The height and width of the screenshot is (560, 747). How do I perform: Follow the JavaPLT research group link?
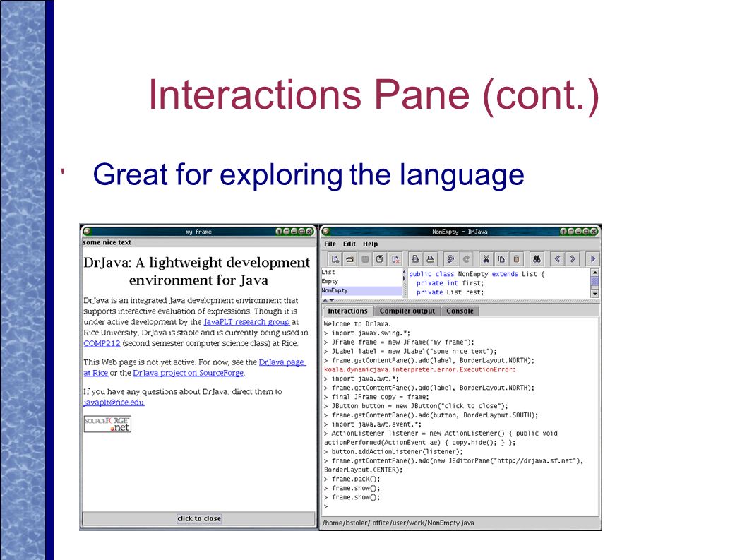click(x=246, y=322)
